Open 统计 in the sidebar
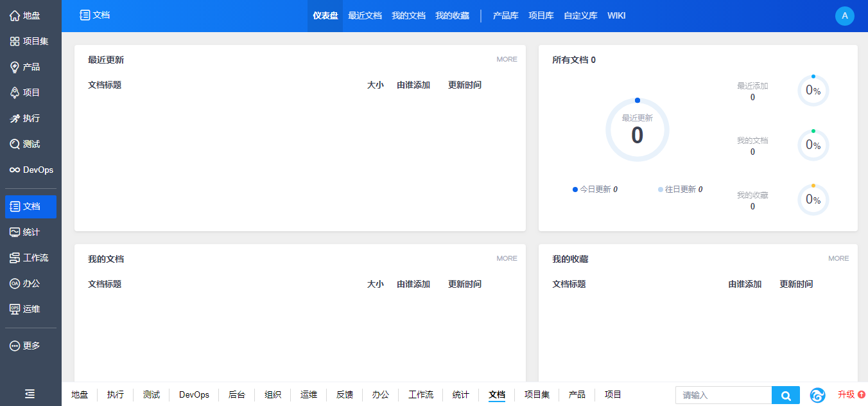This screenshot has height=406, width=868. (x=30, y=232)
